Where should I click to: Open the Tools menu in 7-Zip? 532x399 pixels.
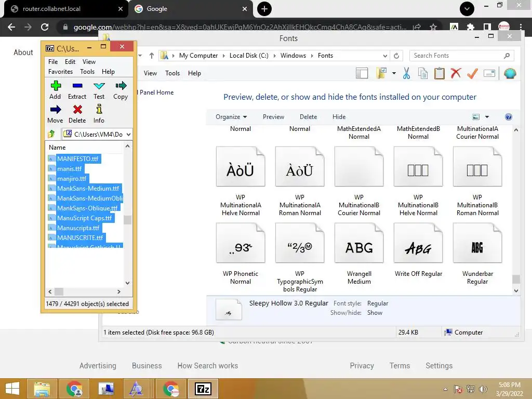coord(87,72)
